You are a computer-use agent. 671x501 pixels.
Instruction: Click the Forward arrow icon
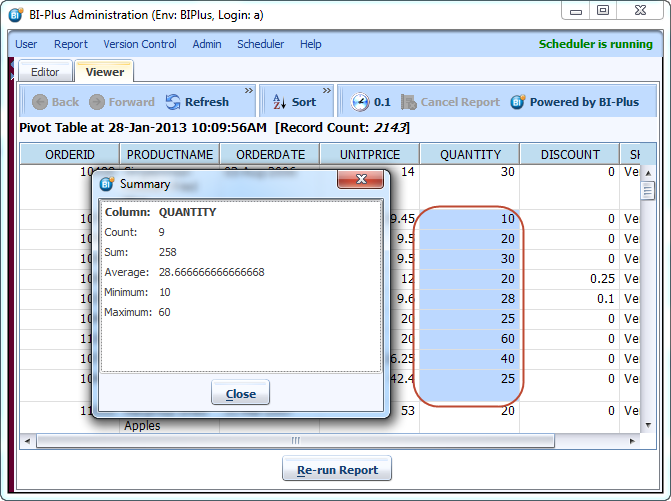click(97, 102)
